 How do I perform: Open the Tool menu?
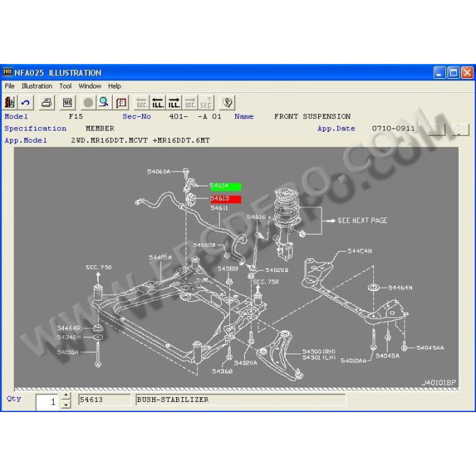pyautogui.click(x=65, y=86)
